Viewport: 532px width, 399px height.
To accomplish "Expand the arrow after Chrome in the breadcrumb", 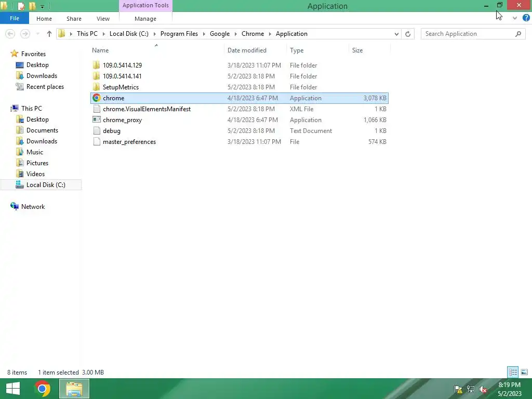I will [x=270, y=34].
